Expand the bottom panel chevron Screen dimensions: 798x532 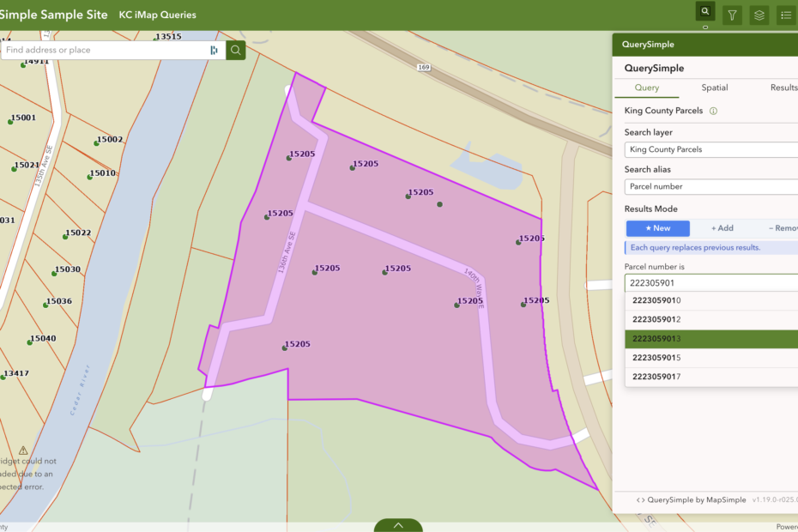[398, 524]
